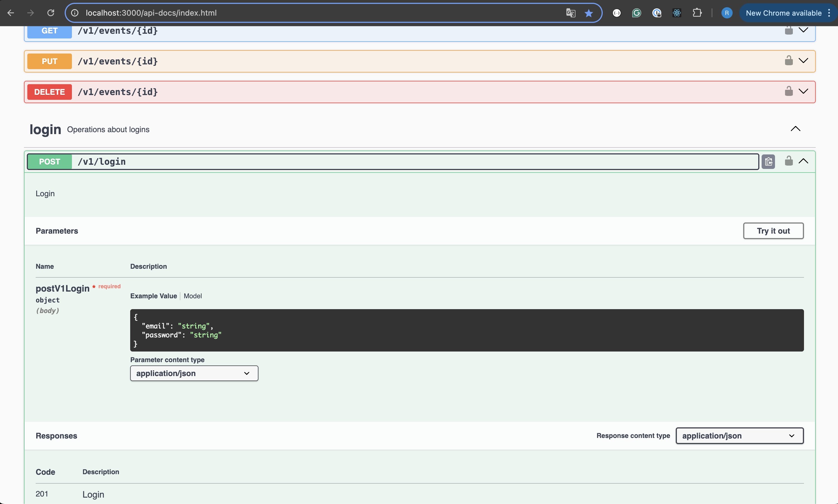Open the Parameter content type dropdown

click(x=194, y=373)
